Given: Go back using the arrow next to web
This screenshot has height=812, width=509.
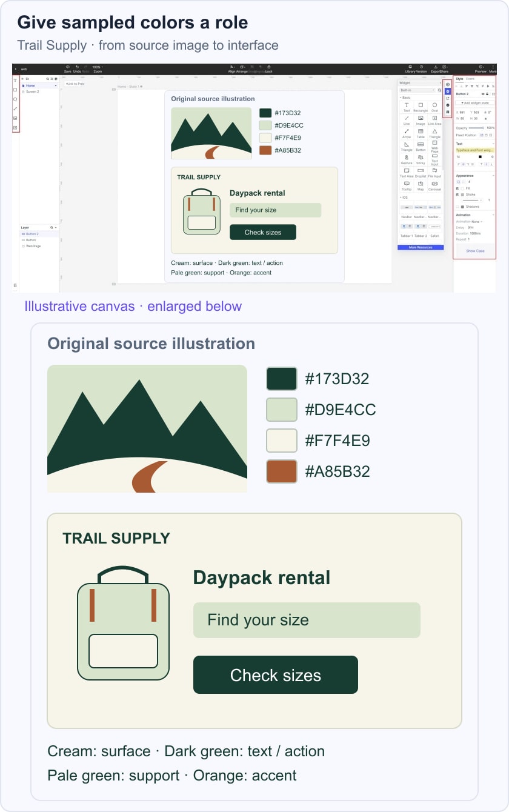Looking at the screenshot, I should click(16, 69).
